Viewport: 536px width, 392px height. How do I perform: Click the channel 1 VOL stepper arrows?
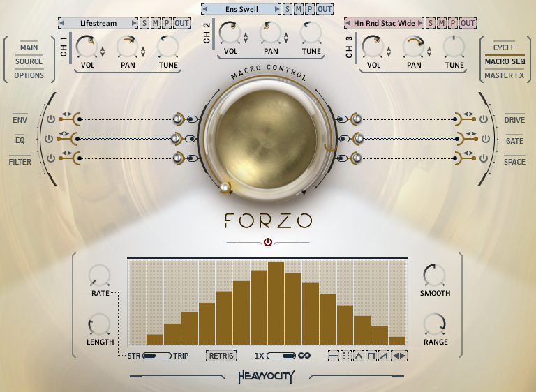click(x=103, y=52)
